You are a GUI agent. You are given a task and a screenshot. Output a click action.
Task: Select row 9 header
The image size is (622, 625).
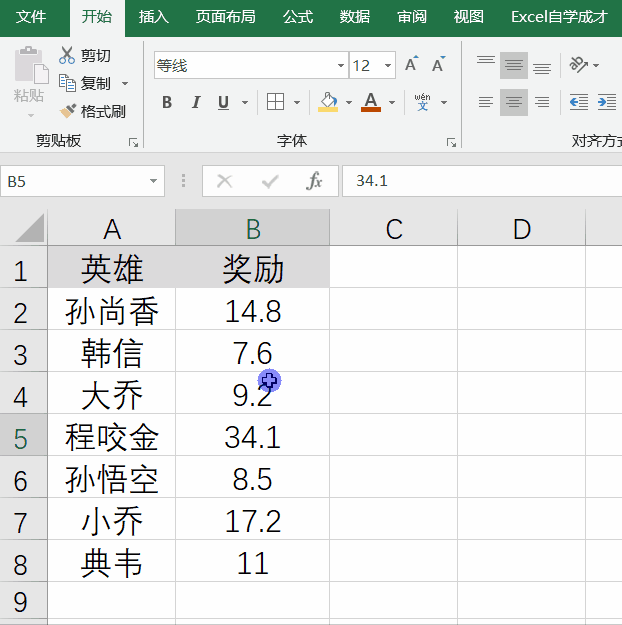pos(23,601)
